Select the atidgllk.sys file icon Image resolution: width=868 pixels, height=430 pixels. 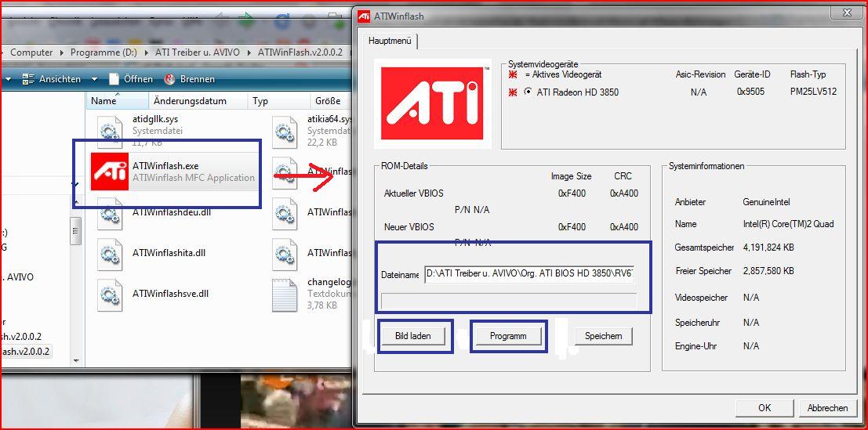tap(110, 131)
